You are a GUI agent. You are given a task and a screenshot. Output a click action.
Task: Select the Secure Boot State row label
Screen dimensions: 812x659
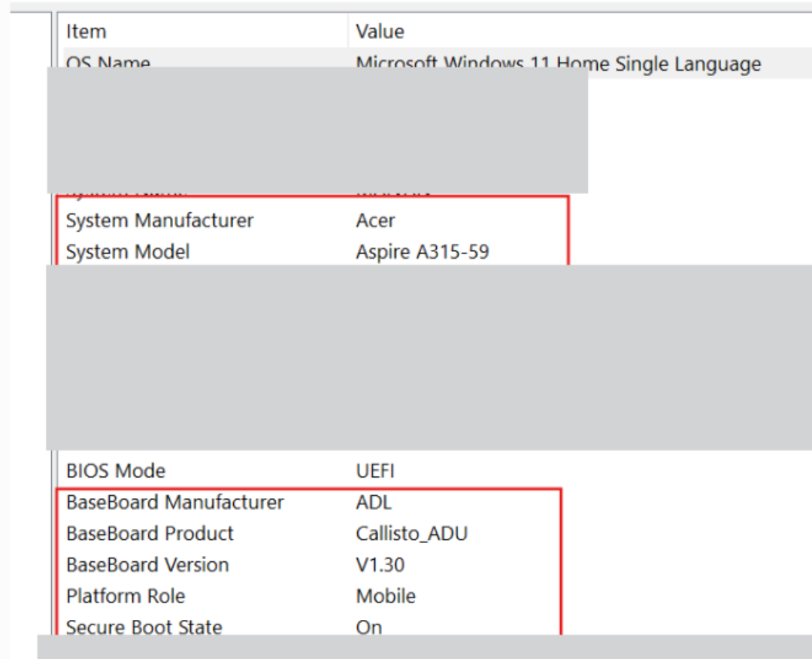(144, 627)
